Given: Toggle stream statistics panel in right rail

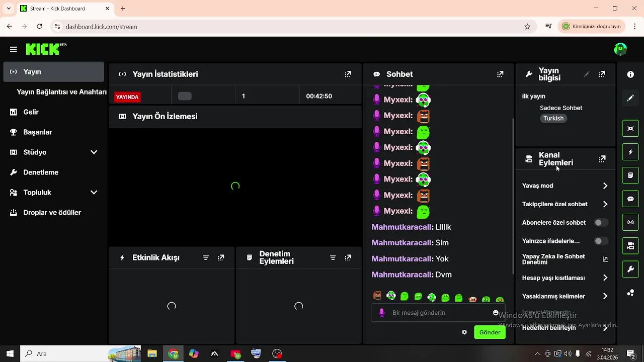Looking at the screenshot, I should tap(630, 222).
